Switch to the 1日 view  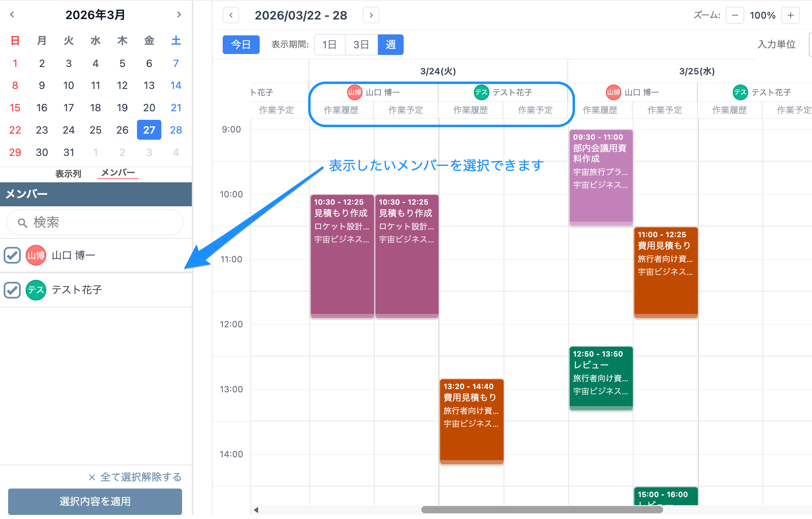click(329, 45)
